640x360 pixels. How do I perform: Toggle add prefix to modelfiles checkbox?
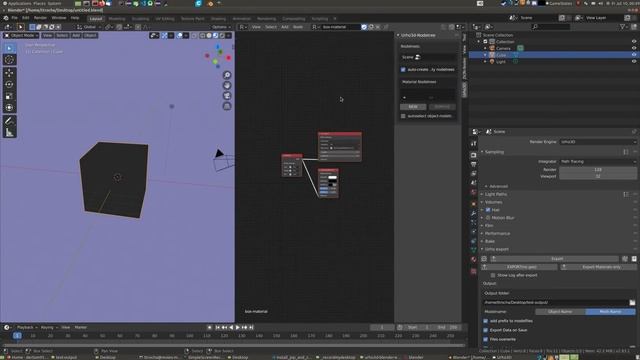486,321
